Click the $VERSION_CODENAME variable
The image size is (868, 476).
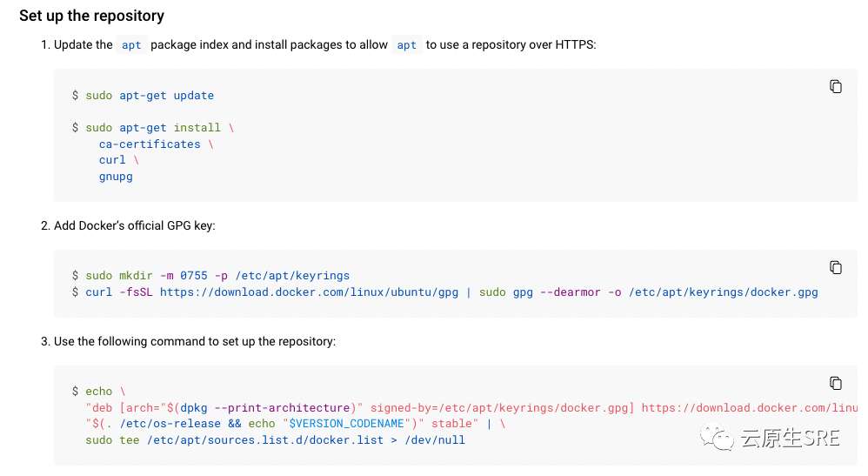click(x=346, y=424)
